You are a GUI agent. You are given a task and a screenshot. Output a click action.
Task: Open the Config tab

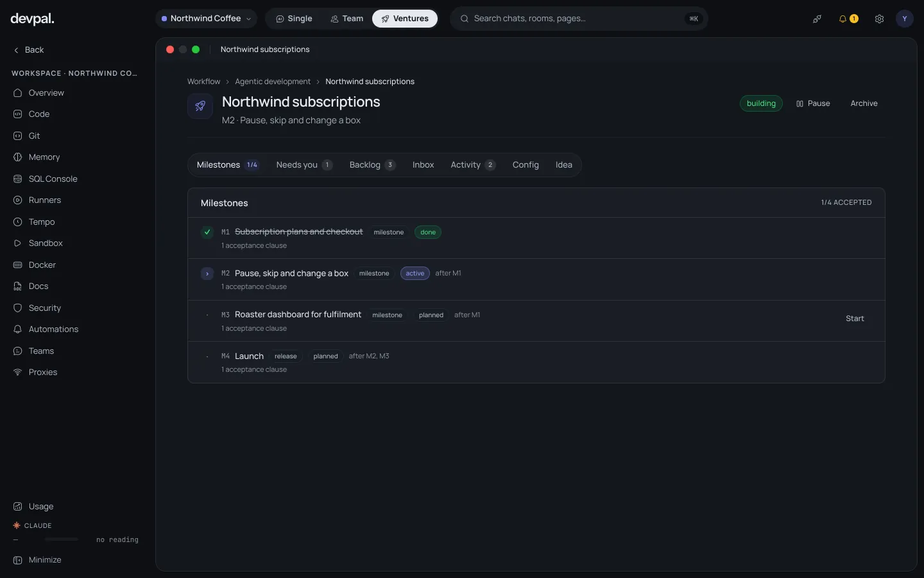526,165
